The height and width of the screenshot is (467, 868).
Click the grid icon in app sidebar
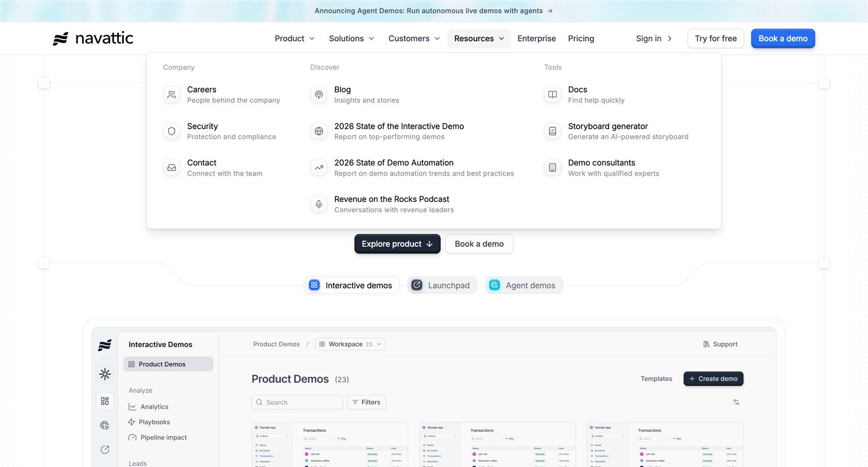pyautogui.click(x=104, y=401)
